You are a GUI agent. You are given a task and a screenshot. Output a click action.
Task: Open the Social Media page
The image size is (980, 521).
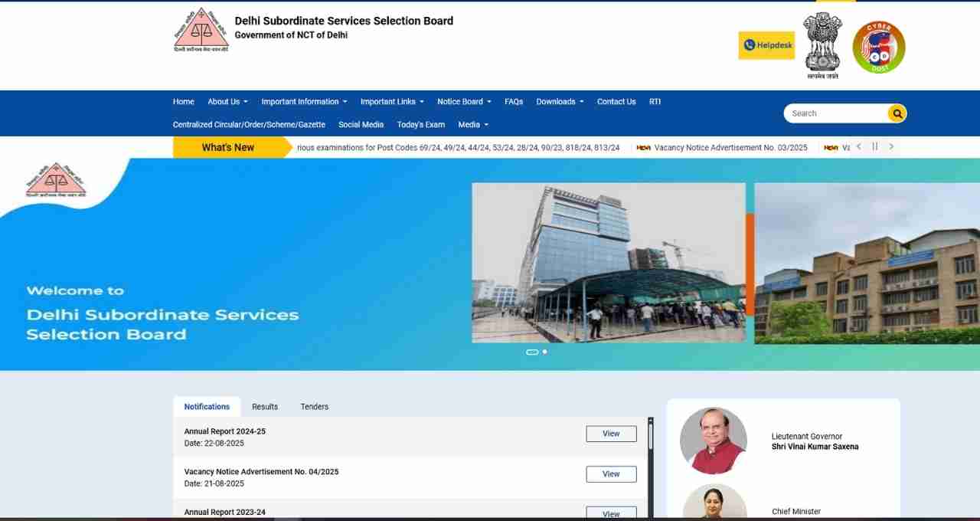[361, 124]
